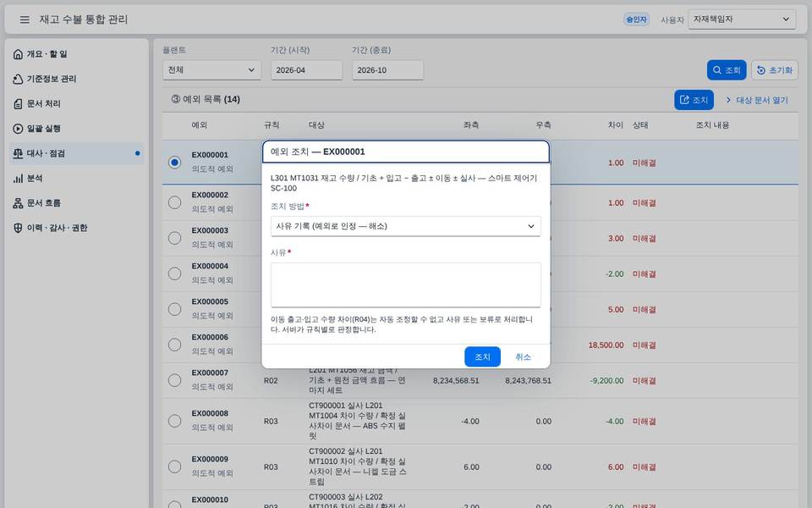Screen dimensions: 812x508
Task: Click the 기간 (시작) 2026-04 field
Action: pos(306,70)
